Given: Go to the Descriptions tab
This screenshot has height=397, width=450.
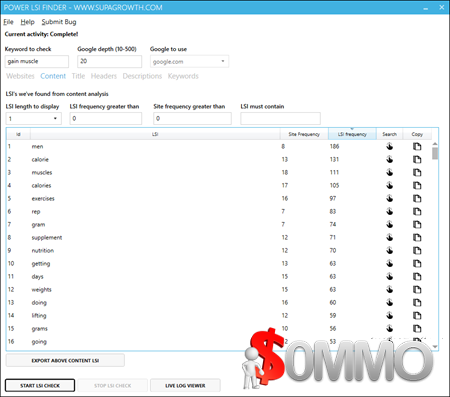Looking at the screenshot, I should 142,76.
